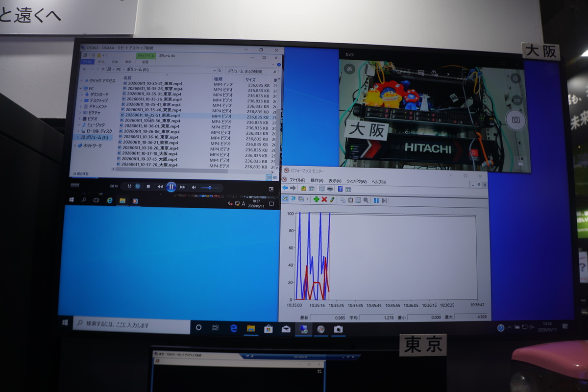The image size is (588, 392).
Task: Sort by サイズ column header in Explorer
Action: pyautogui.click(x=250, y=79)
